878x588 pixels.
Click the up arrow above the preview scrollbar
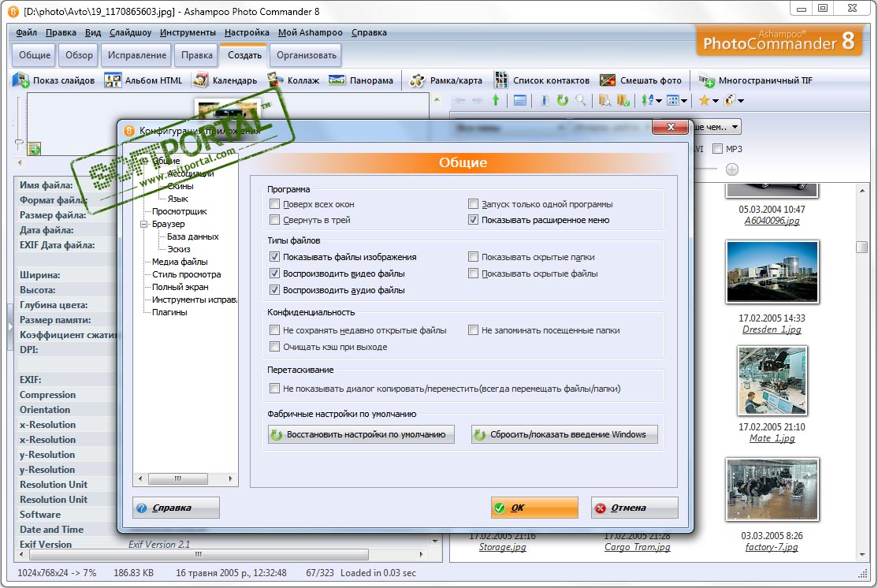(437, 99)
